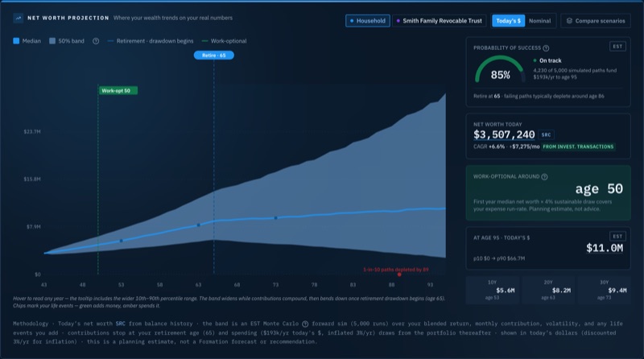Switch to Today's $ view
Screen dimensions: 644x359
click(508, 21)
